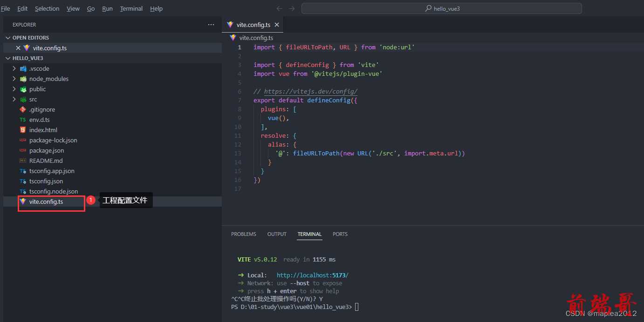Click the node_modules folder icon
Screen dimensions: 644x322
pyautogui.click(x=23, y=79)
